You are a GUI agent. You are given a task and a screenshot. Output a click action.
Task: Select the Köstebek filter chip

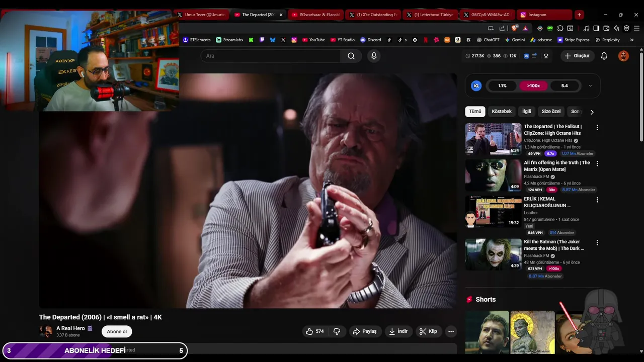coord(502,111)
